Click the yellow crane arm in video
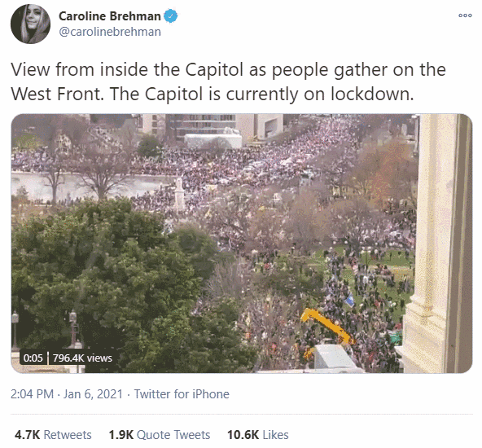This screenshot has height=448, width=482. click(327, 327)
